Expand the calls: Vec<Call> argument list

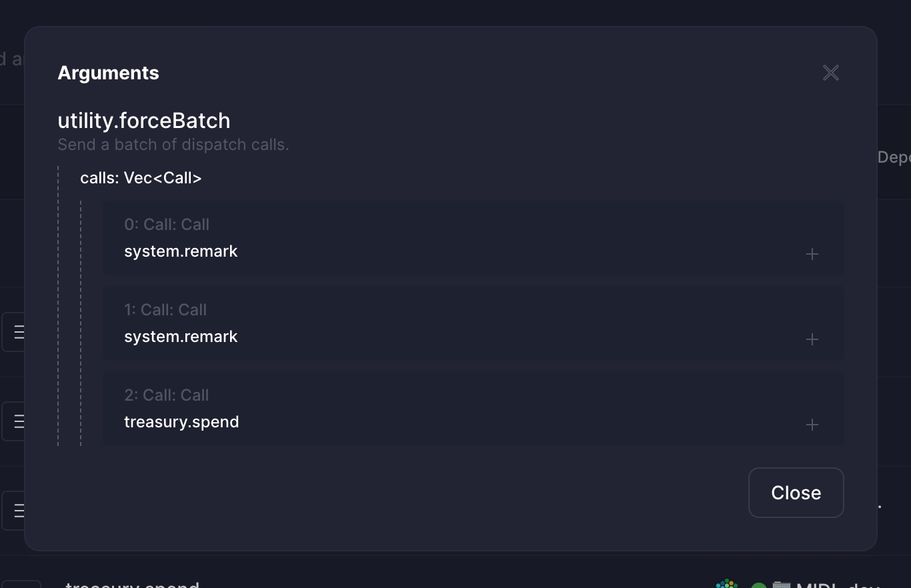pyautogui.click(x=141, y=177)
